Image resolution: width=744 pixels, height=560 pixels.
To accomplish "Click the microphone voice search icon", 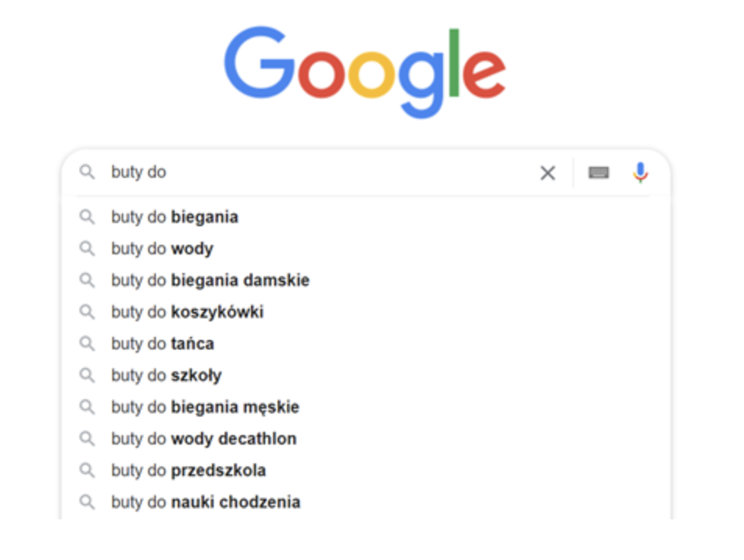I will pos(640,172).
